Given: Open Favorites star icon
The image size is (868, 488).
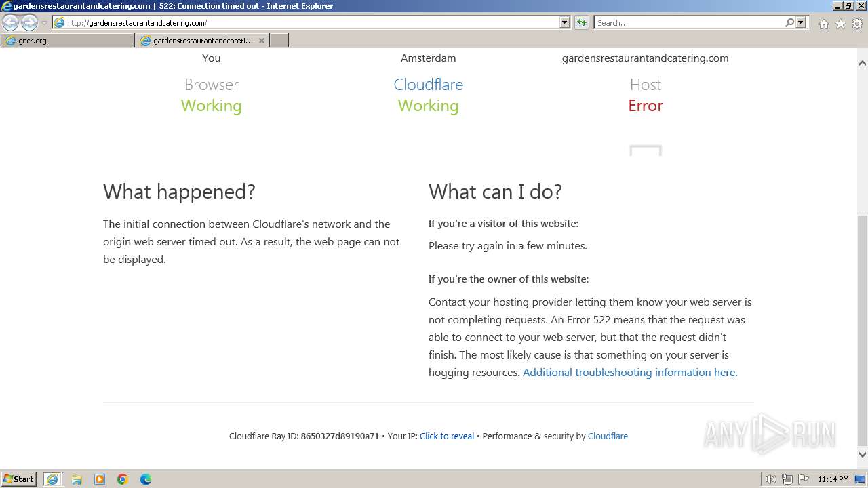Looking at the screenshot, I should tap(840, 24).
